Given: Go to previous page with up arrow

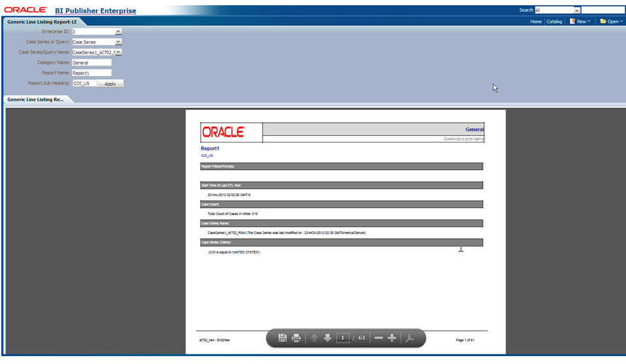Looking at the screenshot, I should (x=314, y=338).
